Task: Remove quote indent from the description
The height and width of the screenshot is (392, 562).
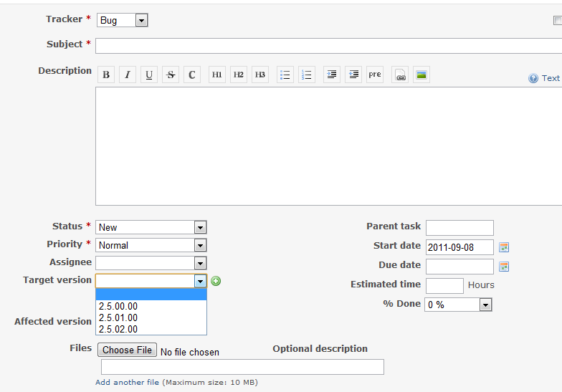Action: click(x=353, y=75)
